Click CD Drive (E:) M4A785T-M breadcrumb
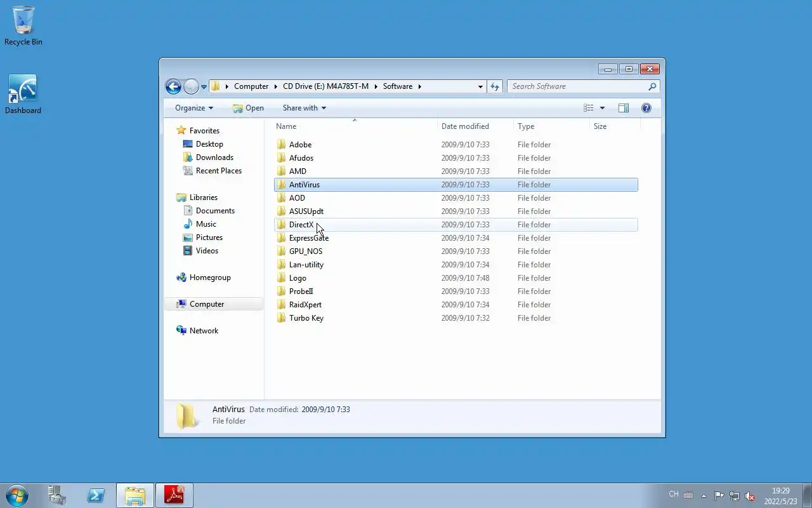This screenshot has width=812, height=508. tap(325, 86)
